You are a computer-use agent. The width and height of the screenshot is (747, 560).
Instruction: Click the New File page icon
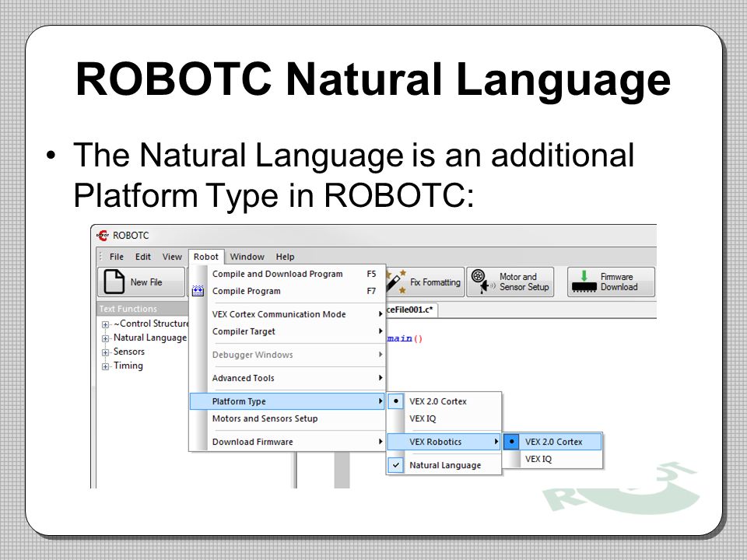[114, 282]
